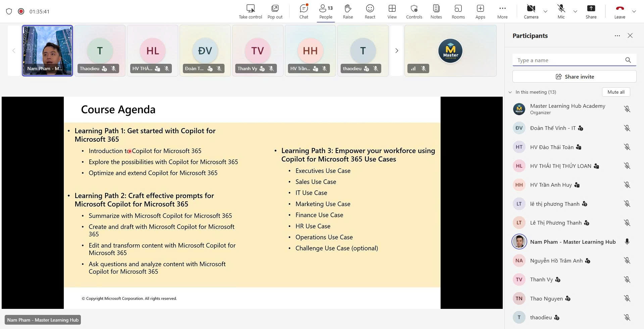The height and width of the screenshot is (329, 644).
Task: Collapse the 'In this meeting (13)' section
Action: coord(510,92)
